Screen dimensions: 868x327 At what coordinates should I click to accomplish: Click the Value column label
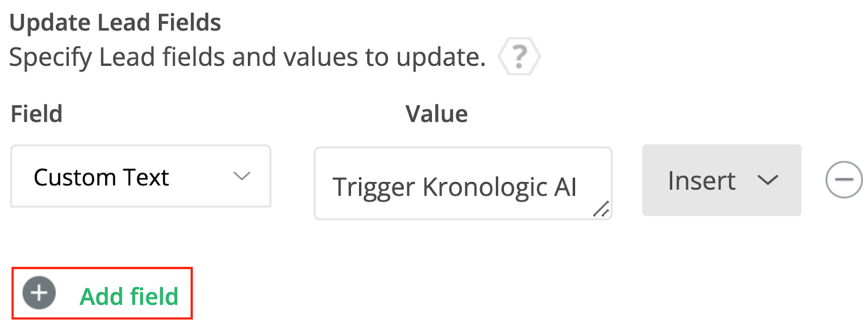[436, 114]
